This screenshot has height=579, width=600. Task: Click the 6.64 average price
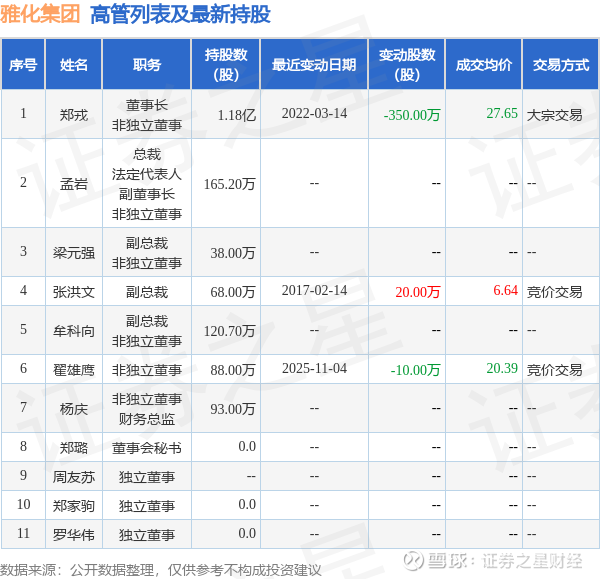(x=505, y=290)
